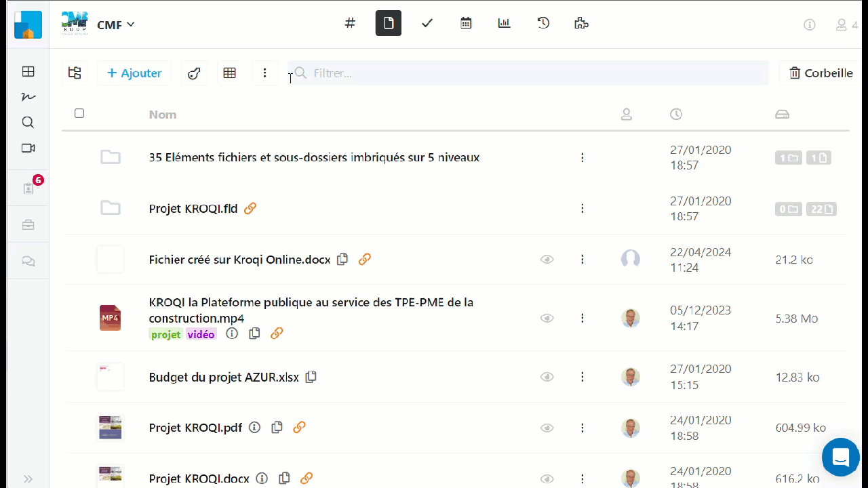The image size is (868, 488).
Task: Open Budget du projet AZUR.xlsx
Action: click(224, 378)
